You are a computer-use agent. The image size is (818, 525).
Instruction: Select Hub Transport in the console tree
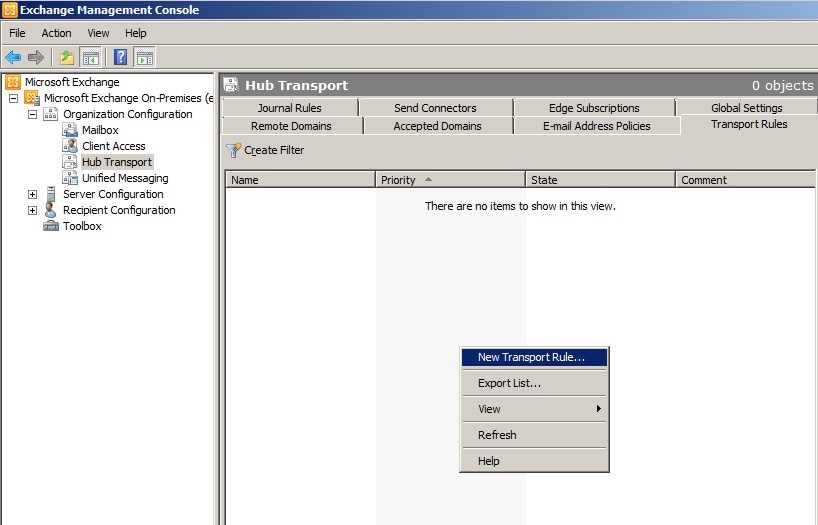point(117,162)
